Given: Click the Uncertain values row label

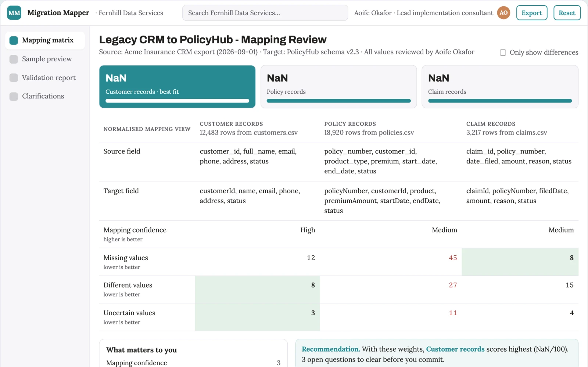Looking at the screenshot, I should pos(129,313).
